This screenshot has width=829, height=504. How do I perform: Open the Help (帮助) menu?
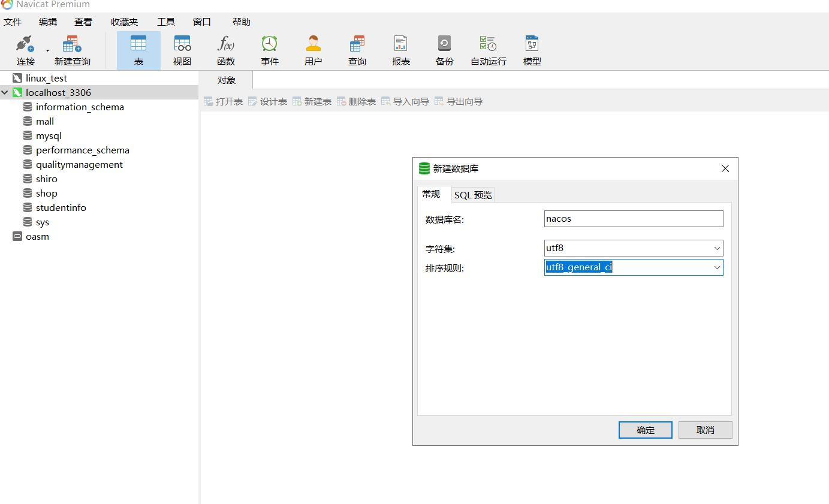pyautogui.click(x=242, y=22)
